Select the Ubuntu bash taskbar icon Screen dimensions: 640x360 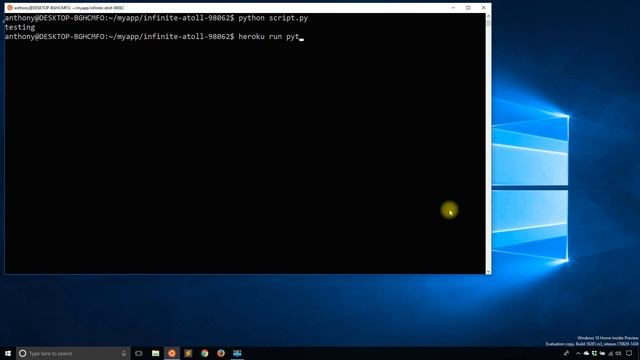172,353
